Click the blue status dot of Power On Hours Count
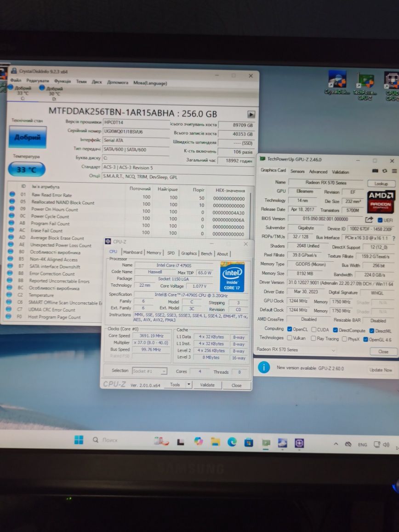This screenshot has width=399, height=532. click(x=12, y=208)
